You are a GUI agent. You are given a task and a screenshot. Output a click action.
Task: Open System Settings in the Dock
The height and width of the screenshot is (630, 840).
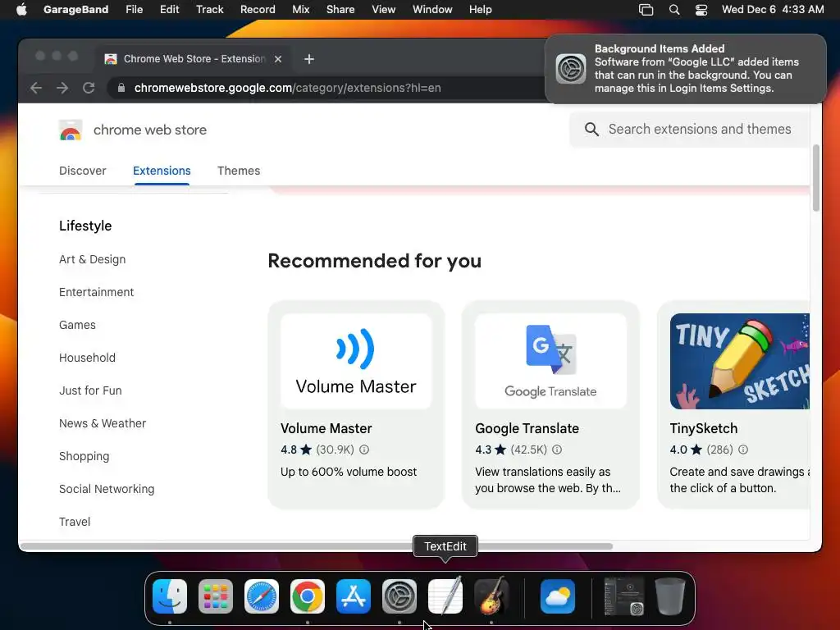point(399,596)
